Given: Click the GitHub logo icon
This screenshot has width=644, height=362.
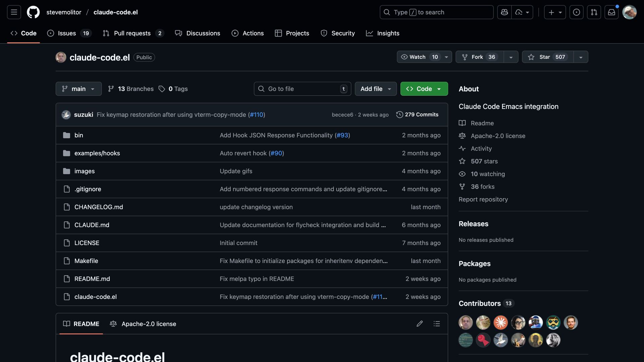Looking at the screenshot, I should 33,12.
